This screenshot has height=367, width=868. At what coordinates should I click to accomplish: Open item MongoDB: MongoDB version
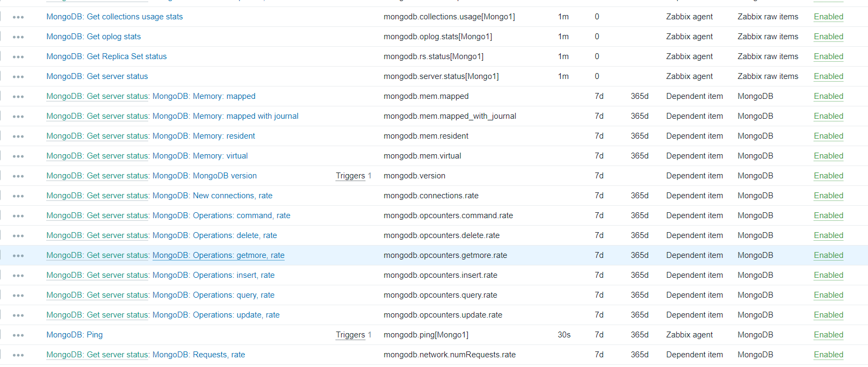(205, 176)
